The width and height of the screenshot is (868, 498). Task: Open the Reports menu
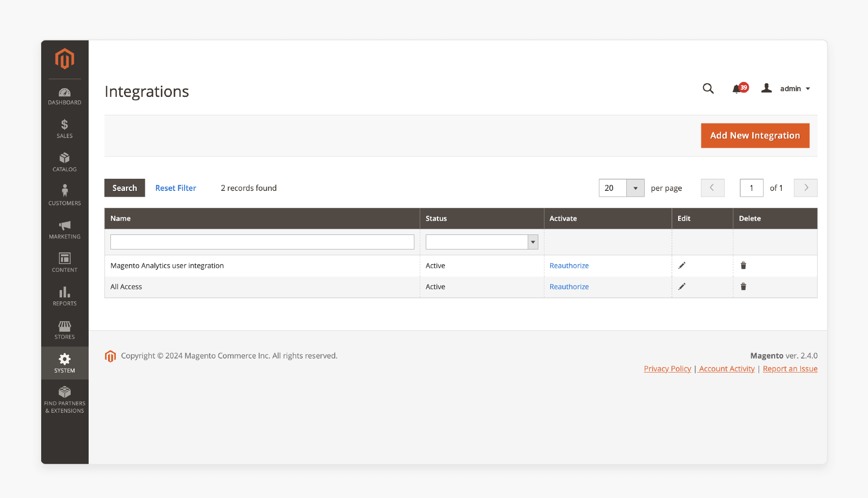64,296
